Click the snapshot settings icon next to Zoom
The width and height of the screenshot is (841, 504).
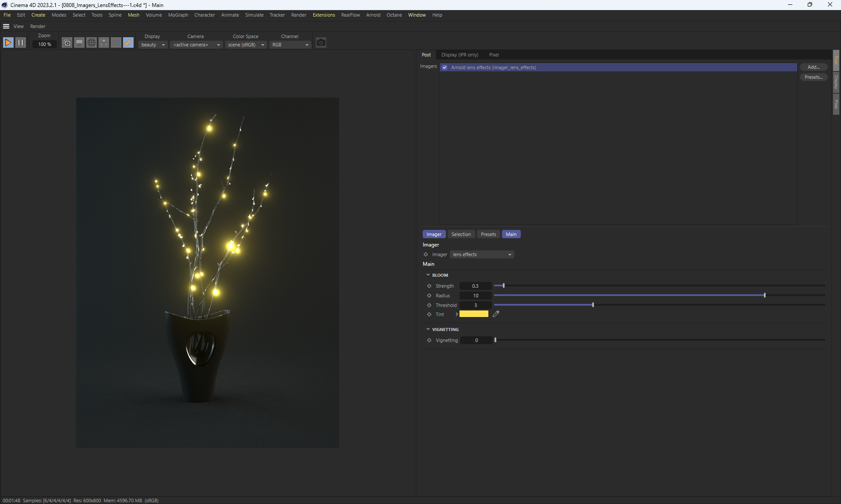click(67, 42)
